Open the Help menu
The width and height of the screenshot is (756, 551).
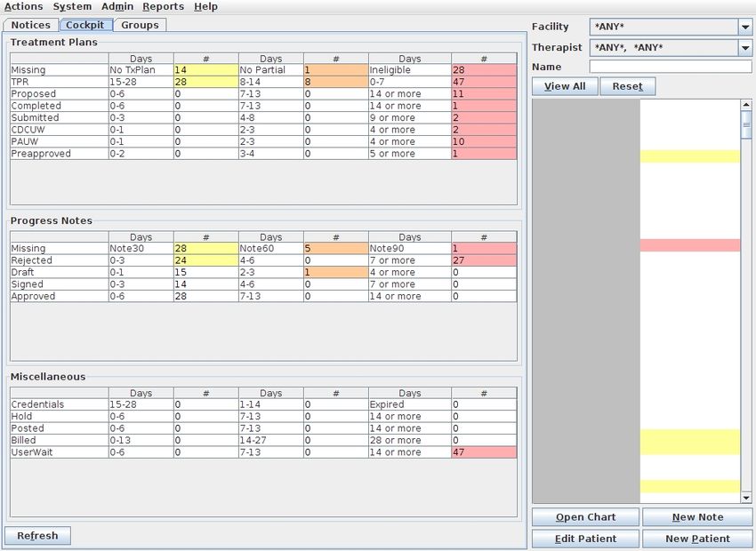point(205,7)
